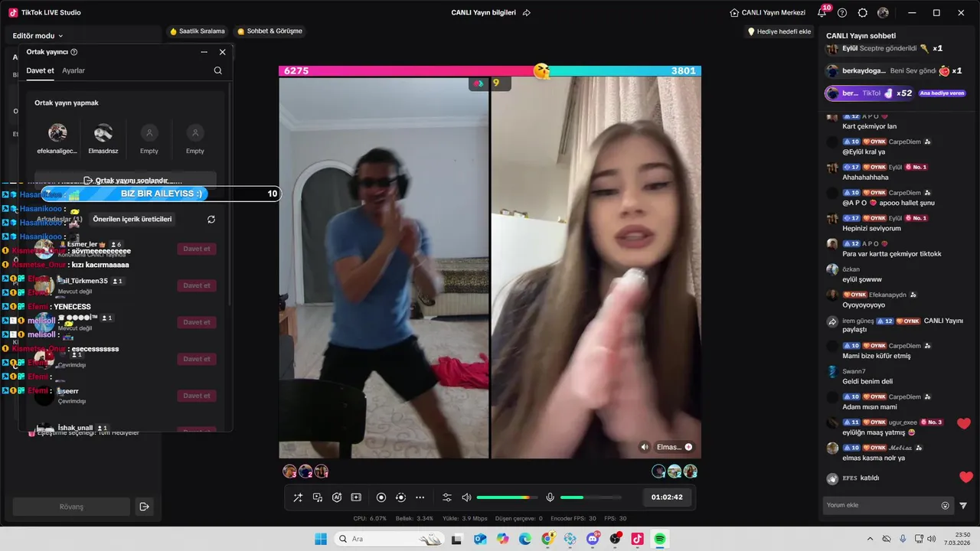The width and height of the screenshot is (980, 551).
Task: Open Windows Start menu
Action: [x=321, y=539]
